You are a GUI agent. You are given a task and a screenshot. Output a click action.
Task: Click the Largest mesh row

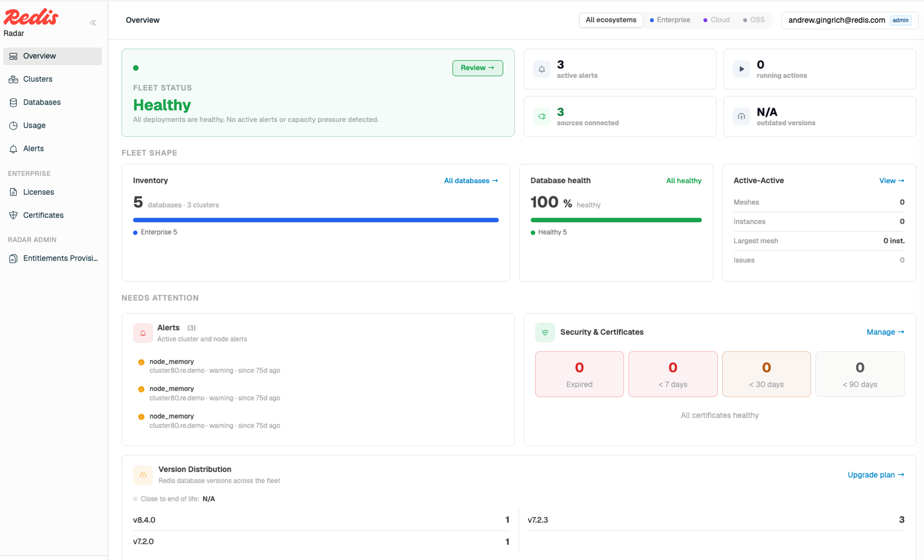pos(819,241)
